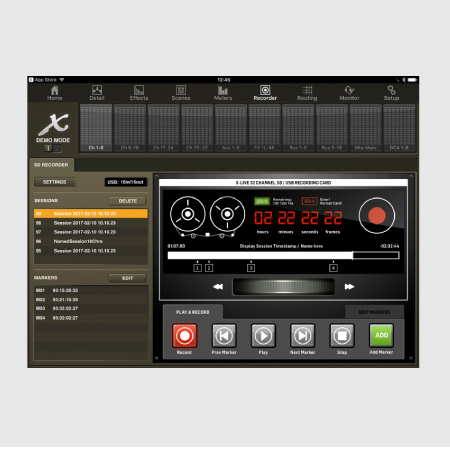Click the -02:32:44 remaining time readout
The width and height of the screenshot is (450, 450).
tap(390, 246)
